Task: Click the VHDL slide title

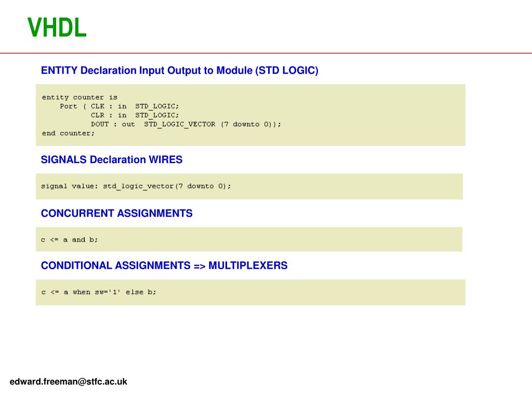Action: pos(57,28)
